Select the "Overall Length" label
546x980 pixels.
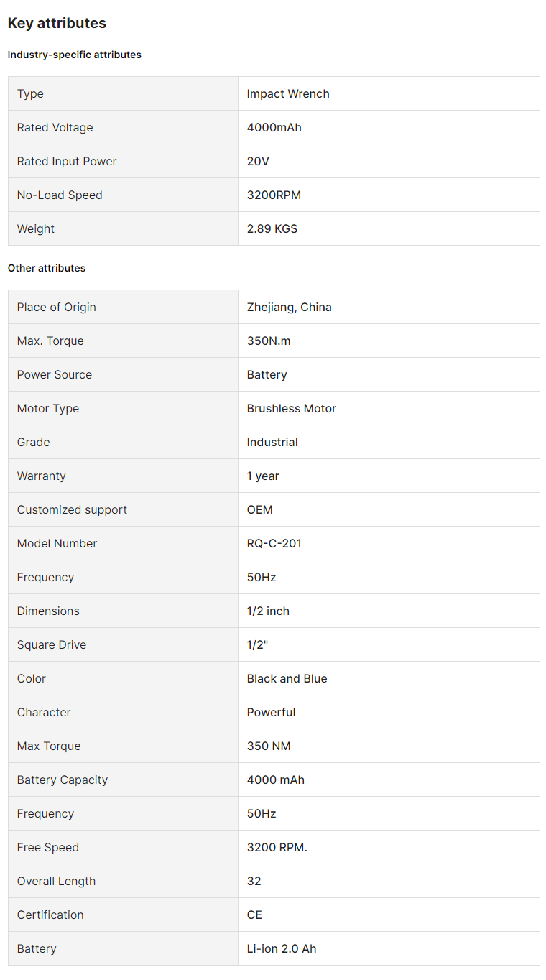(x=56, y=882)
